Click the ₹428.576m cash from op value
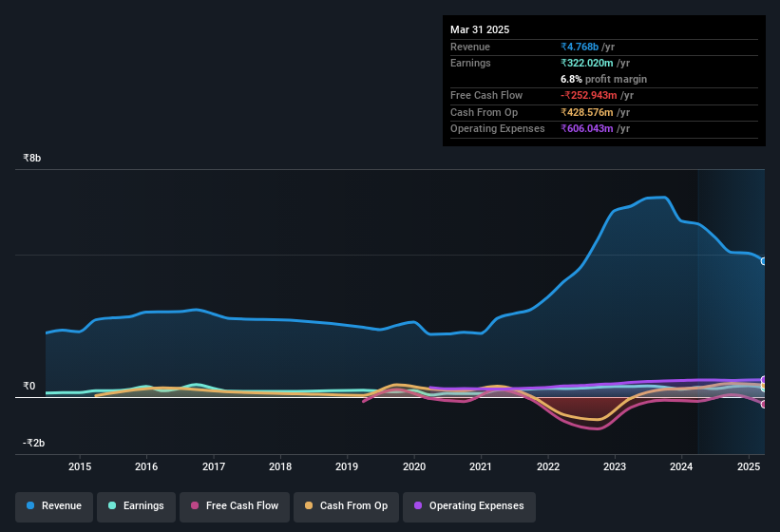 (587, 112)
